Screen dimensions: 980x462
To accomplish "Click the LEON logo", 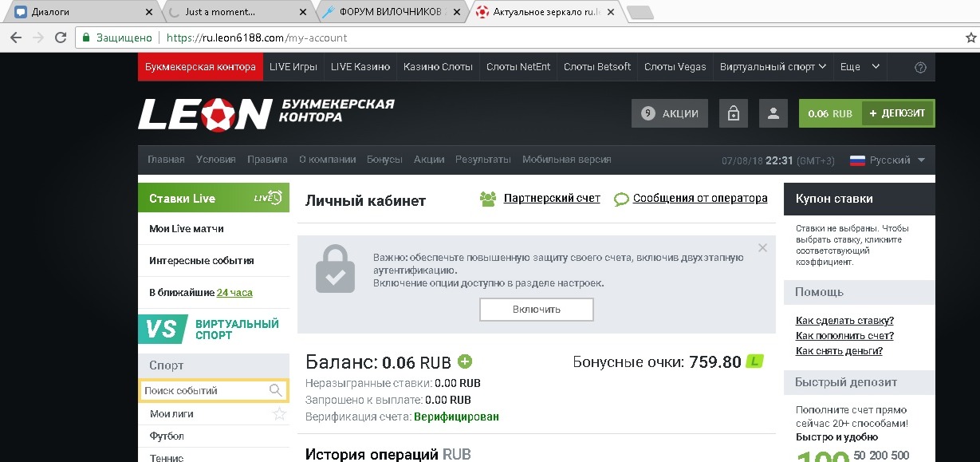I will 205,114.
